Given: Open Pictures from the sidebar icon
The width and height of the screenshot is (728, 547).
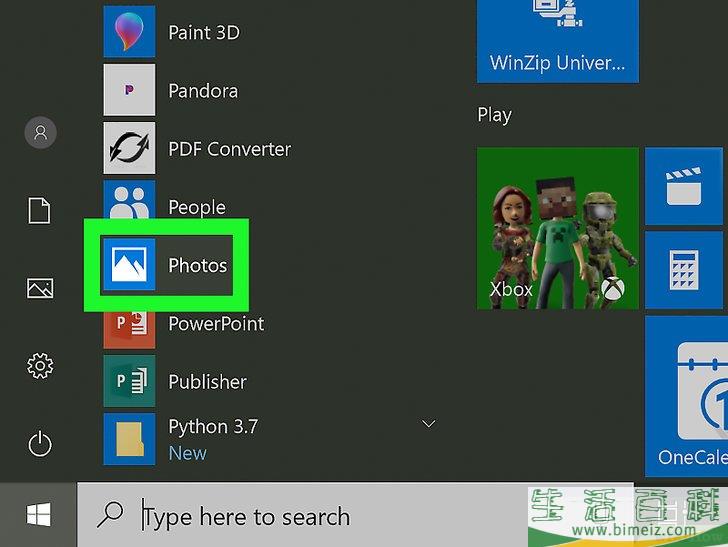Looking at the screenshot, I should pos(40,288).
